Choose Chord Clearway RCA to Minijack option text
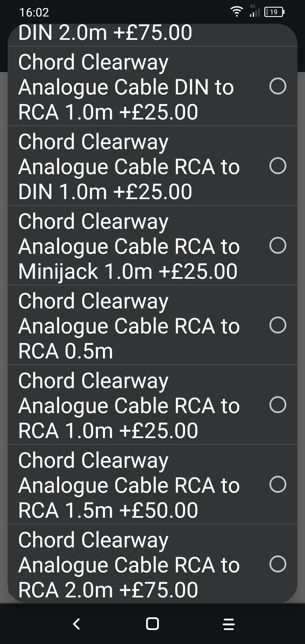The height and width of the screenshot is (644, 305). 129,246
